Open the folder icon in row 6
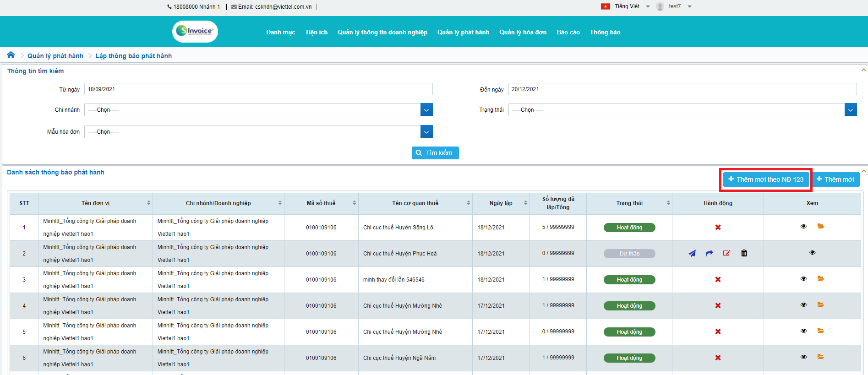The height and width of the screenshot is (375, 868). pos(821,357)
